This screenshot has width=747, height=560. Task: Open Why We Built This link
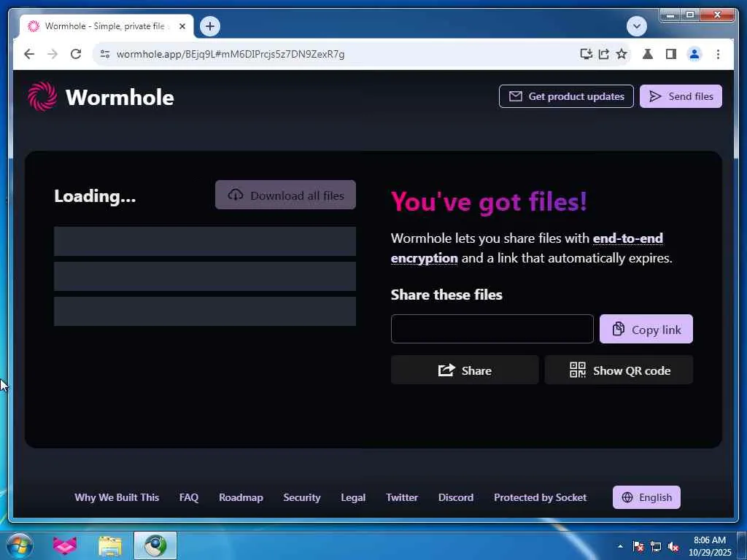tap(117, 497)
